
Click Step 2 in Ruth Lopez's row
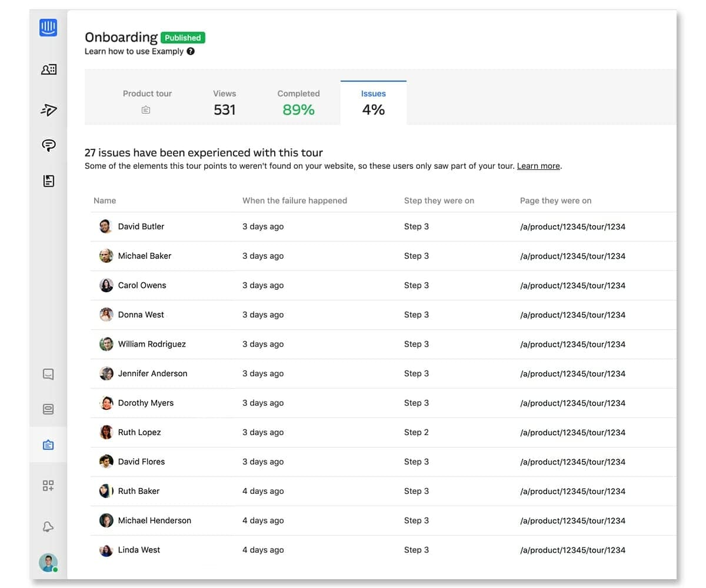pos(417,432)
